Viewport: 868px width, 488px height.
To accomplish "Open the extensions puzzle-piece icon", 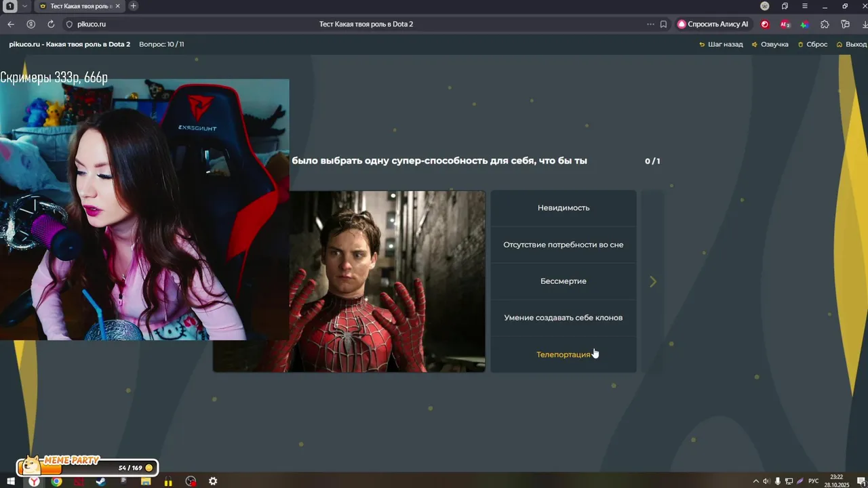I will 825,24.
